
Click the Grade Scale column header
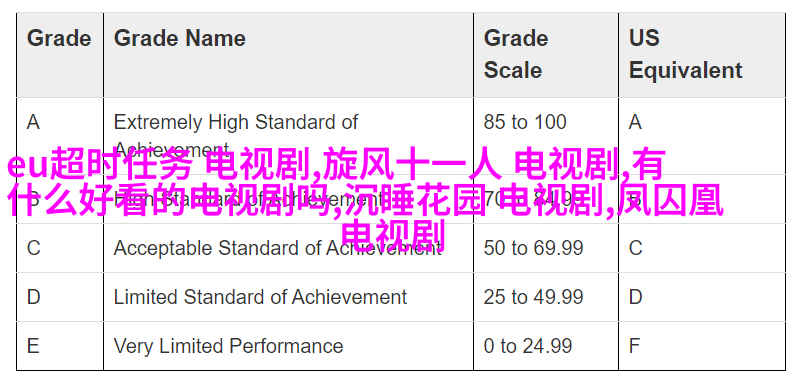546,55
